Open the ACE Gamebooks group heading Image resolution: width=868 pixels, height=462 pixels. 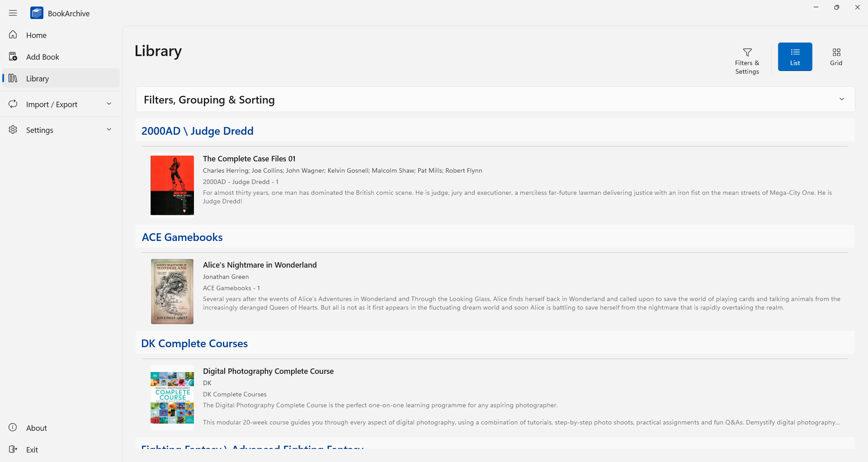tap(182, 237)
